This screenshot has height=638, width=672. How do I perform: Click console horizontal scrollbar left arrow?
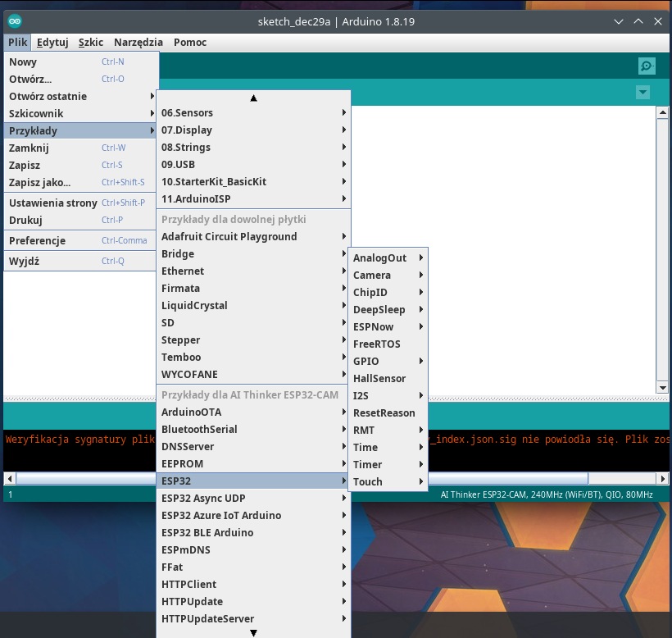pos(9,478)
